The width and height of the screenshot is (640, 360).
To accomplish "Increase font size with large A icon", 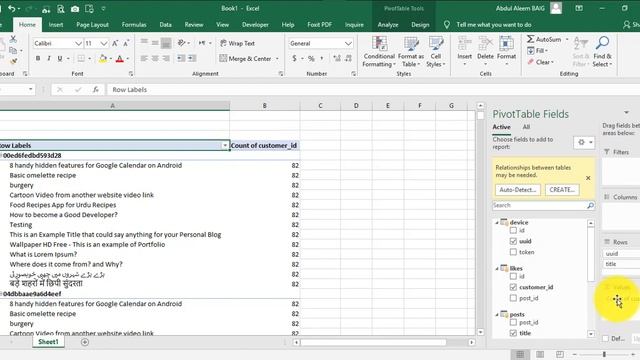I will (x=115, y=43).
